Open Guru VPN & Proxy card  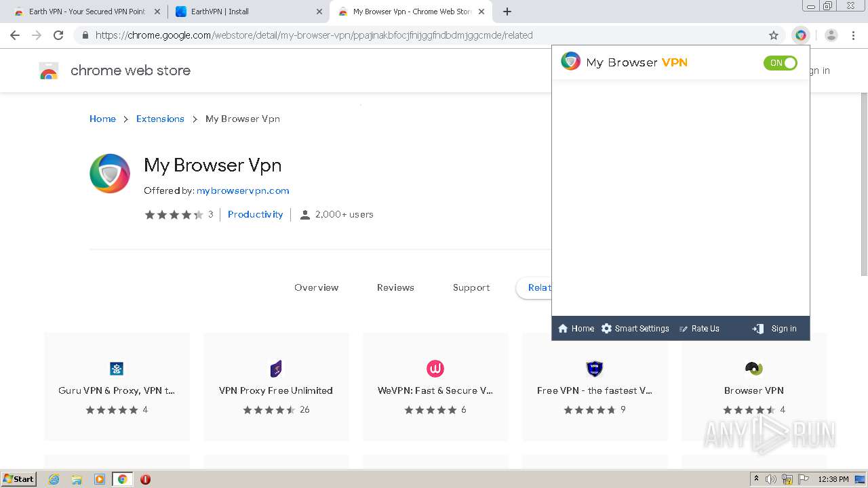click(117, 386)
